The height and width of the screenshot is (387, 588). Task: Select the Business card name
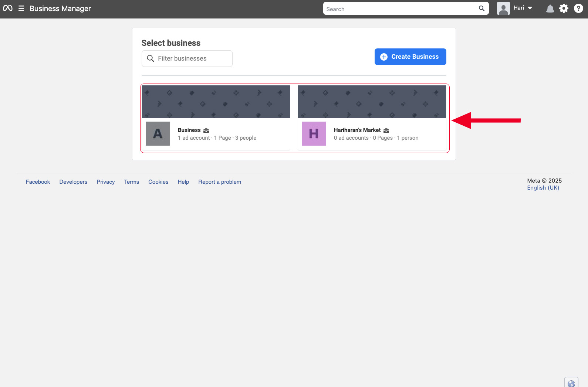[x=189, y=130]
